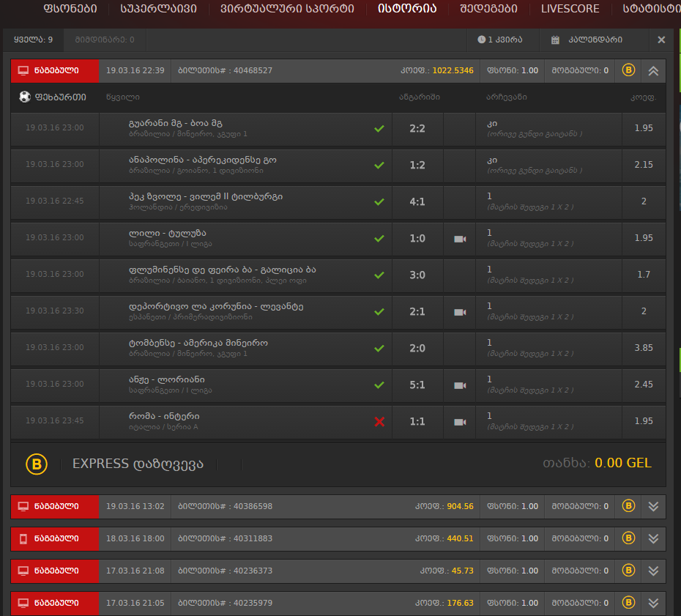Viewport: 681px width, 616px height.
Task: Click the match ანაპოლინა - აპერეციდენსე გო
Action: click(202, 160)
